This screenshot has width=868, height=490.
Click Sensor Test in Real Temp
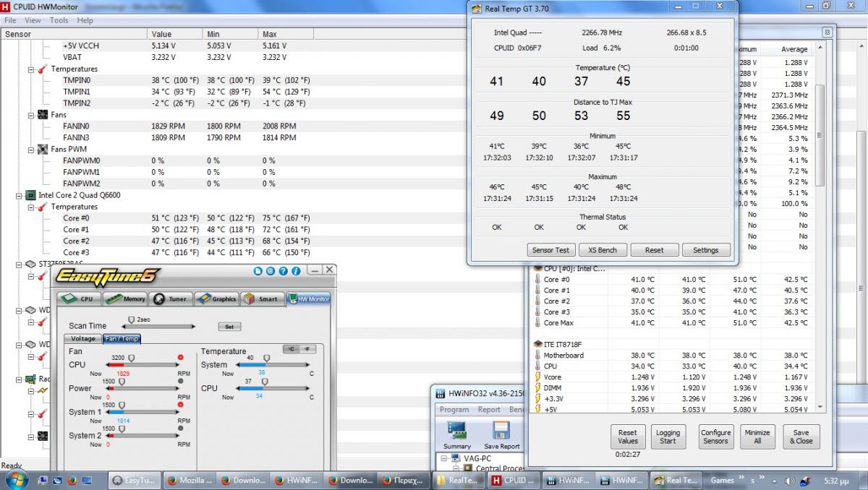point(550,250)
